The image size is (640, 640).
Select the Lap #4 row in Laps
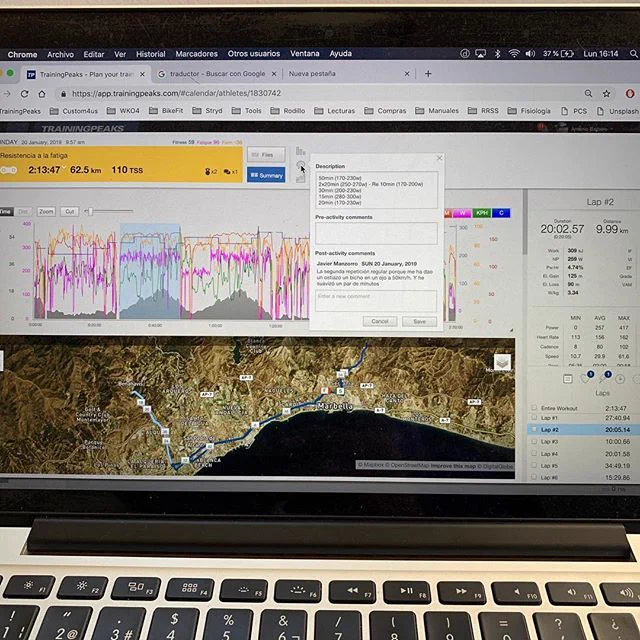pos(584,453)
